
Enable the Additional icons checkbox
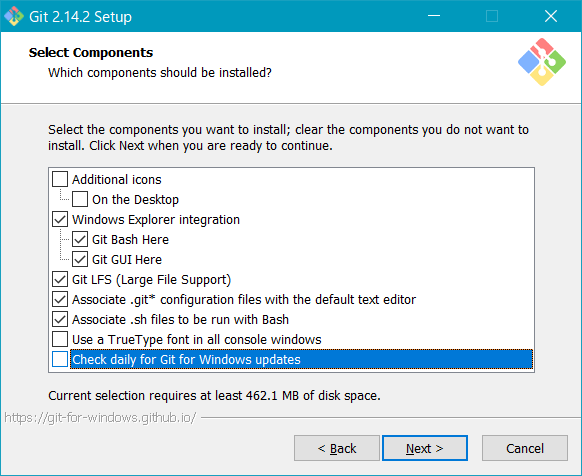pyautogui.click(x=60, y=179)
